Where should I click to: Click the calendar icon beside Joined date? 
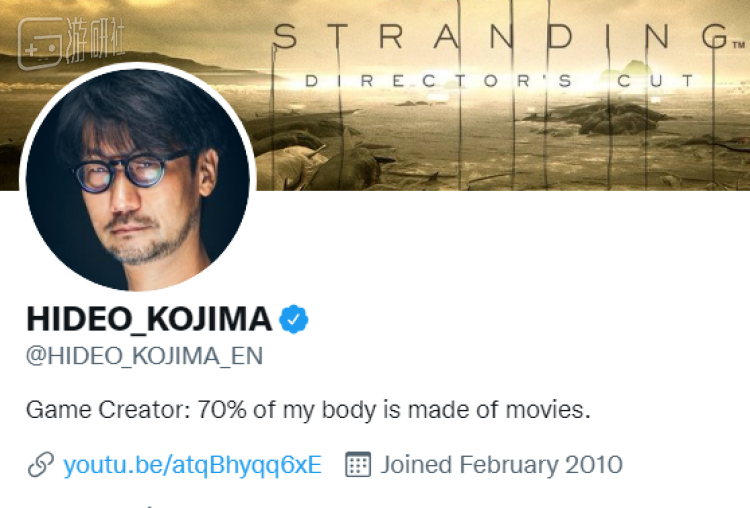[358, 464]
